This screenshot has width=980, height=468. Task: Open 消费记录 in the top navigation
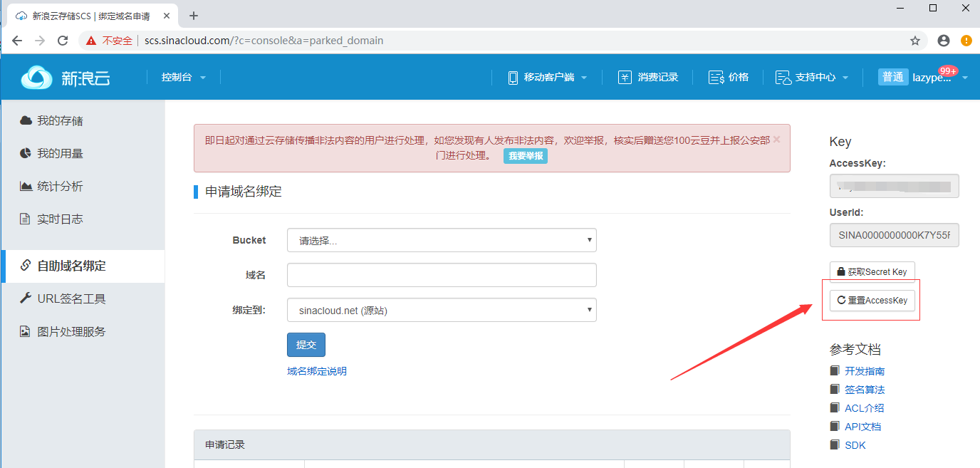648,77
